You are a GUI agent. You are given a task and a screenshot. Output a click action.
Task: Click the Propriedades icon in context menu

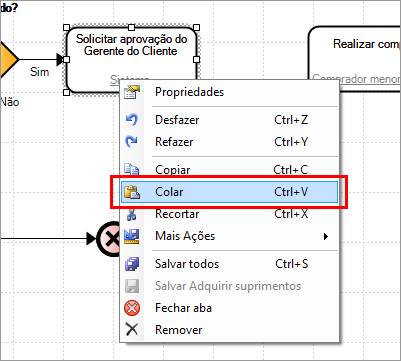(x=132, y=92)
